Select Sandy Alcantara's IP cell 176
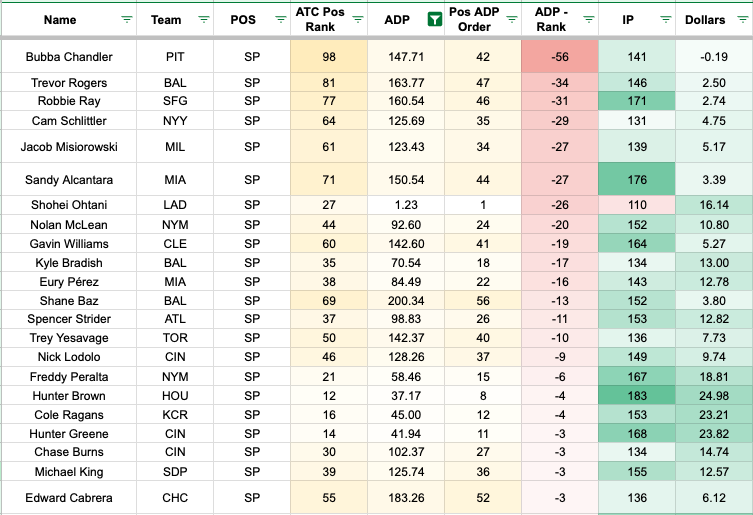The height and width of the screenshot is (515, 753). pyautogui.click(x=636, y=180)
